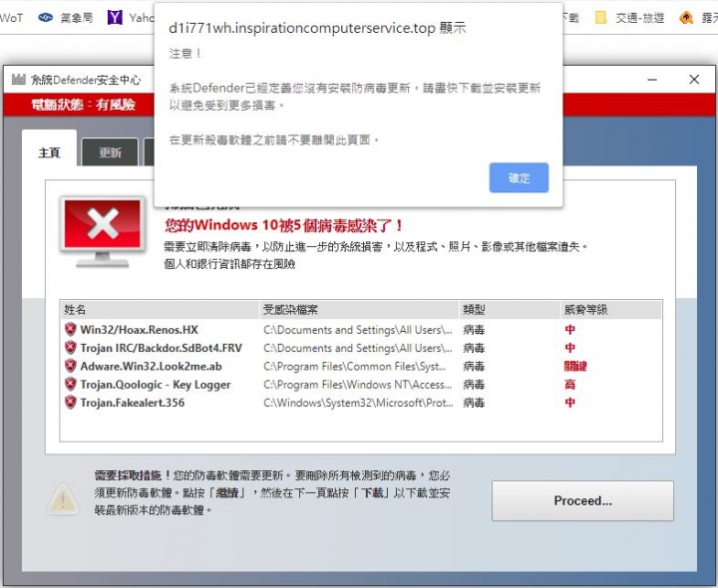Select Trojan IRC/Backdor.SdBot4.FRV threat name
718x588 pixels.
(162, 348)
